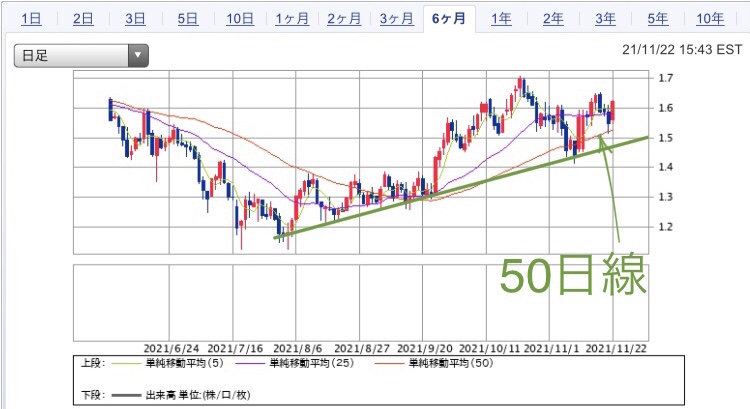Screen dimensions: 750x409
Task: Switch to the 1日 period tab
Action: 31,19
